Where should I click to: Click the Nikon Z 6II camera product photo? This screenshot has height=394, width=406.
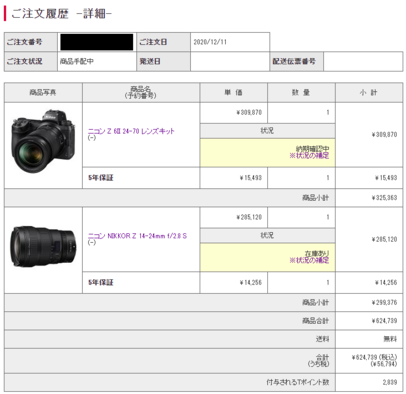click(43, 142)
